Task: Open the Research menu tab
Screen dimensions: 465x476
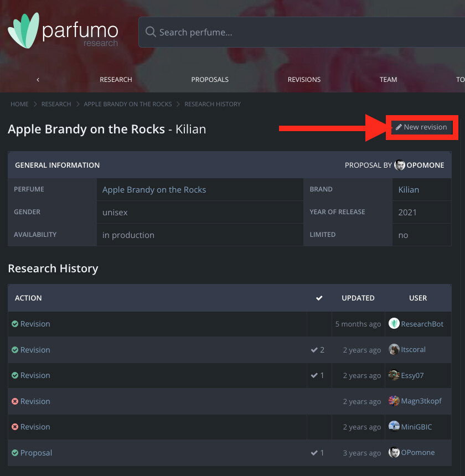Action: [116, 80]
